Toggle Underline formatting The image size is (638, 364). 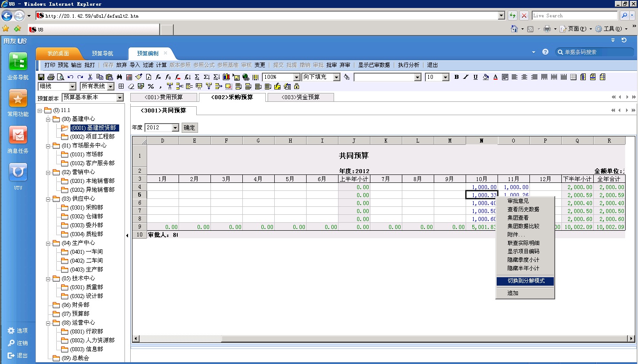click(475, 77)
